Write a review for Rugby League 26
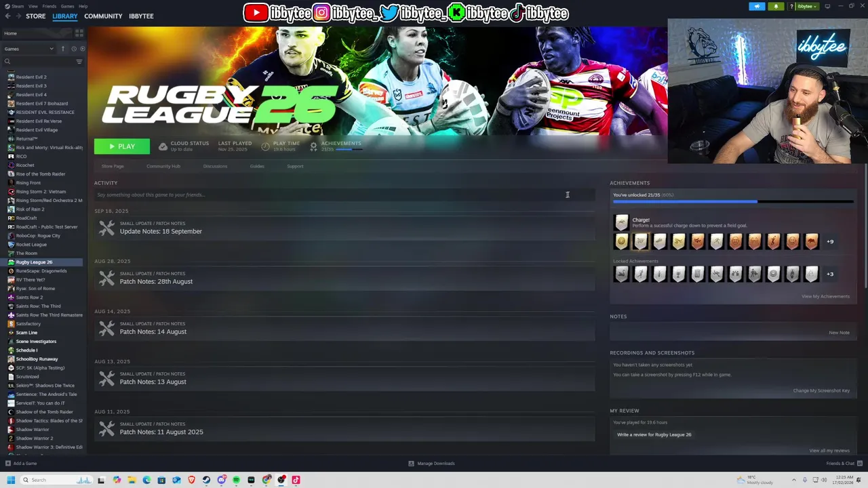This screenshot has width=868, height=488. click(x=654, y=434)
